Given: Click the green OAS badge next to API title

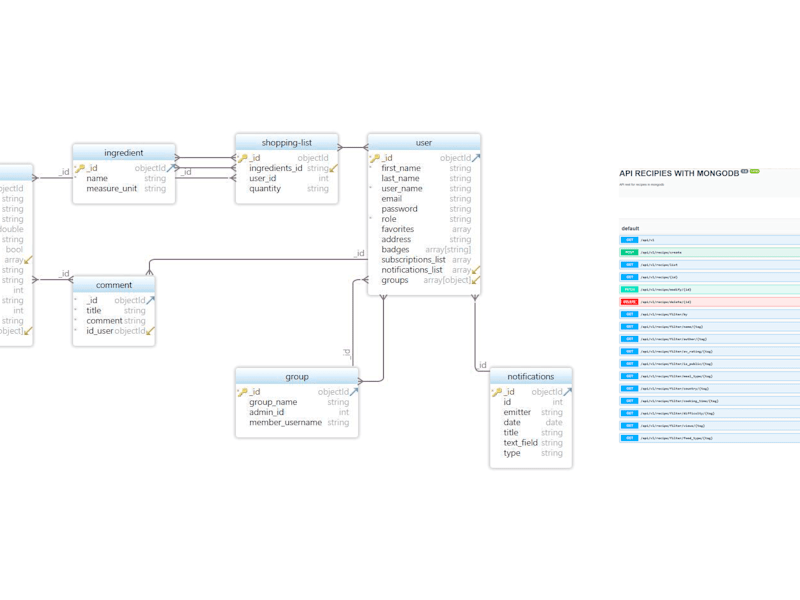Looking at the screenshot, I should click(755, 171).
